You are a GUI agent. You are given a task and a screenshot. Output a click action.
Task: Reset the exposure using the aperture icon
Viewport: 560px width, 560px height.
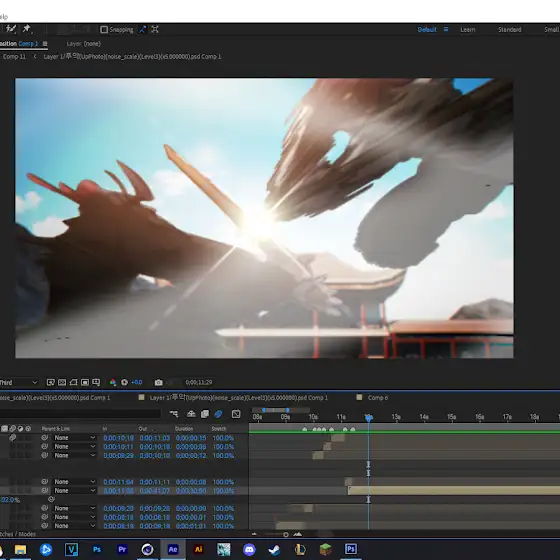[124, 382]
